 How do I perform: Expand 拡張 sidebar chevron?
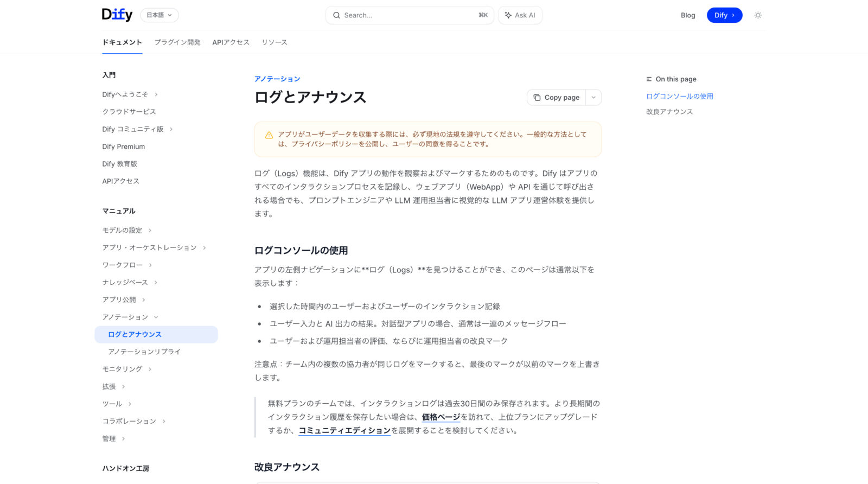(124, 386)
